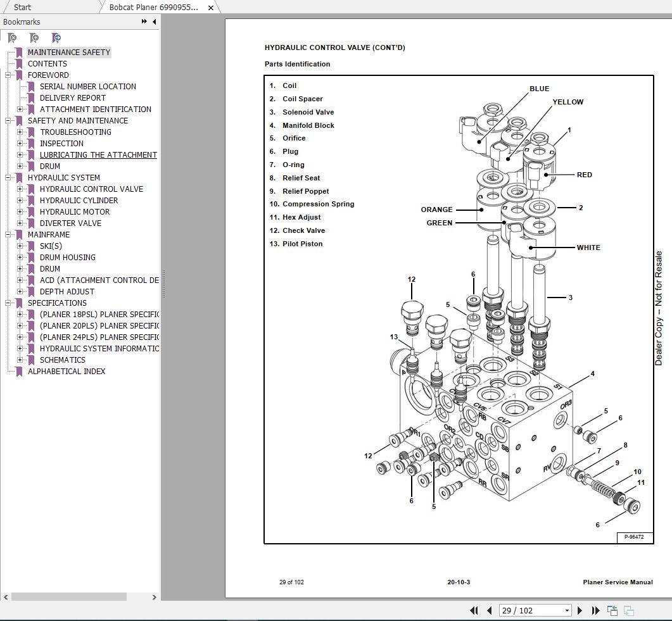The image size is (672, 621).
Task: Open the Bookmarks panel options with the double arrows
Action: 144,22
